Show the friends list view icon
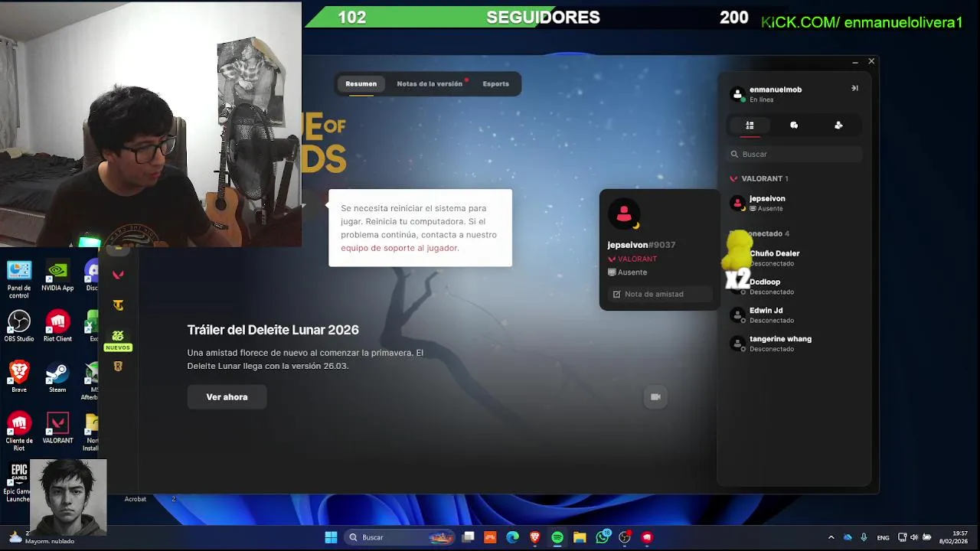980x551 pixels. [x=750, y=126]
